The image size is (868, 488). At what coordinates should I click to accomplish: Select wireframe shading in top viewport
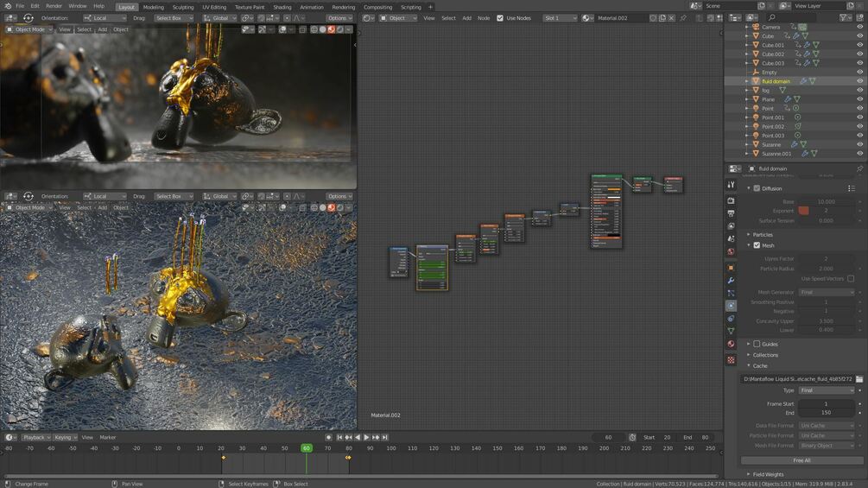tap(314, 29)
